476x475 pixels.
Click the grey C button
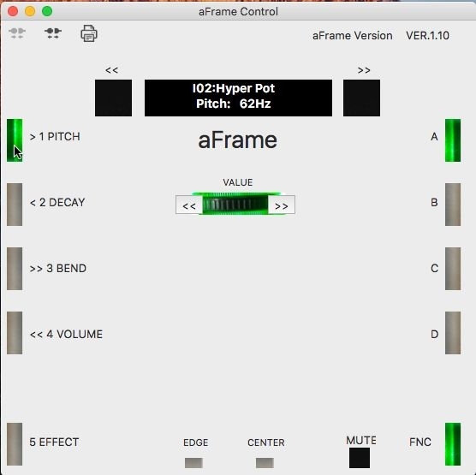[x=453, y=269]
